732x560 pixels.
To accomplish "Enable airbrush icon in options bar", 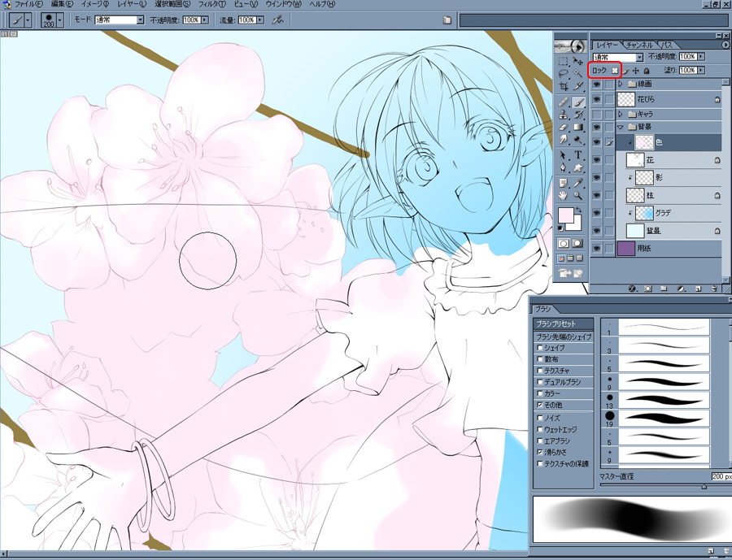I will pos(281,19).
